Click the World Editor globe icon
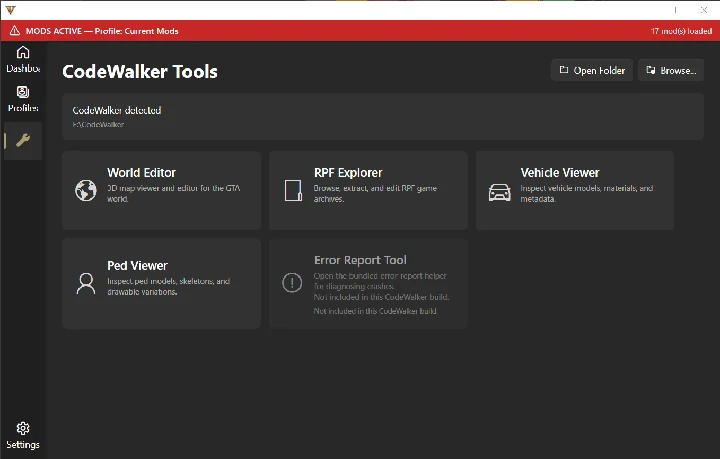 (x=86, y=190)
